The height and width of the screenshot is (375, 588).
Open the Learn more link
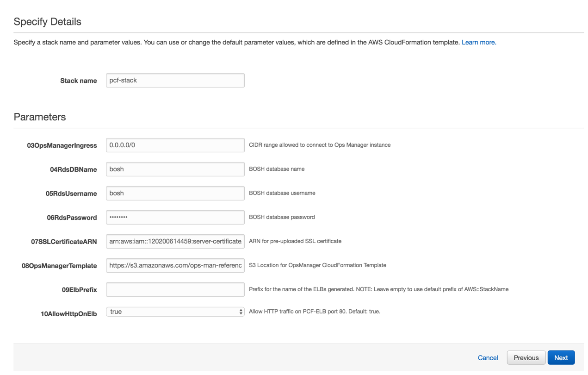click(479, 42)
